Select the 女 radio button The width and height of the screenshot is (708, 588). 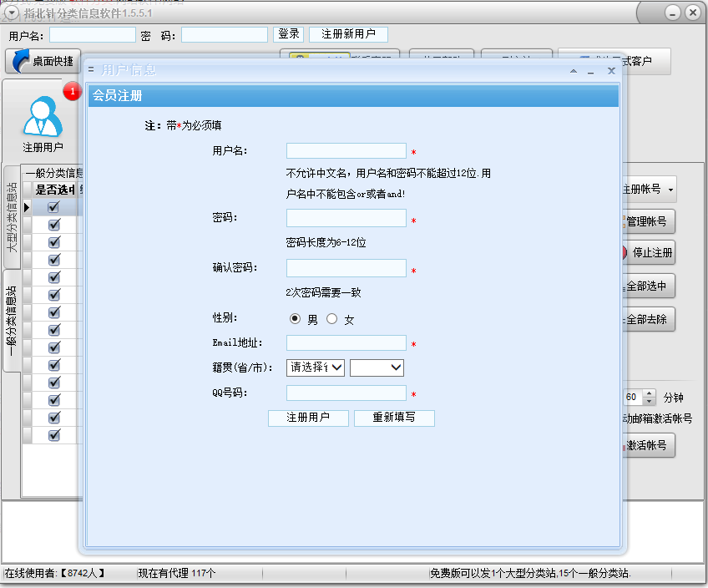pyautogui.click(x=332, y=319)
